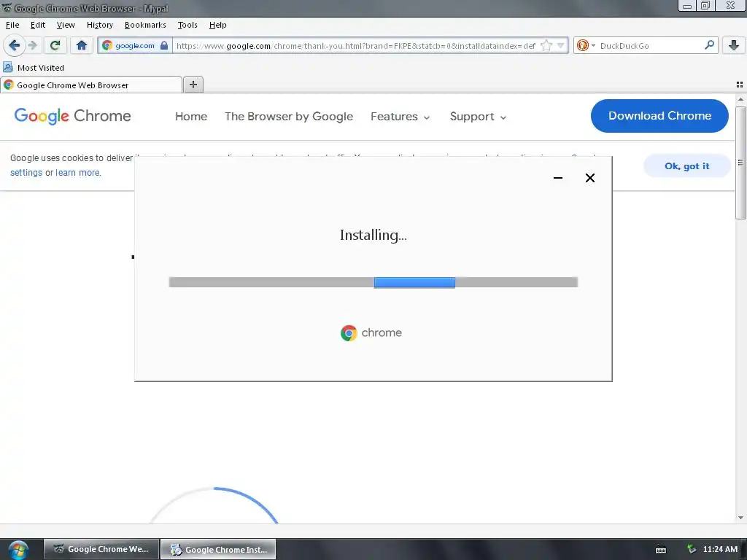The image size is (747, 560).
Task: Open the Tools menu
Action: tap(187, 25)
